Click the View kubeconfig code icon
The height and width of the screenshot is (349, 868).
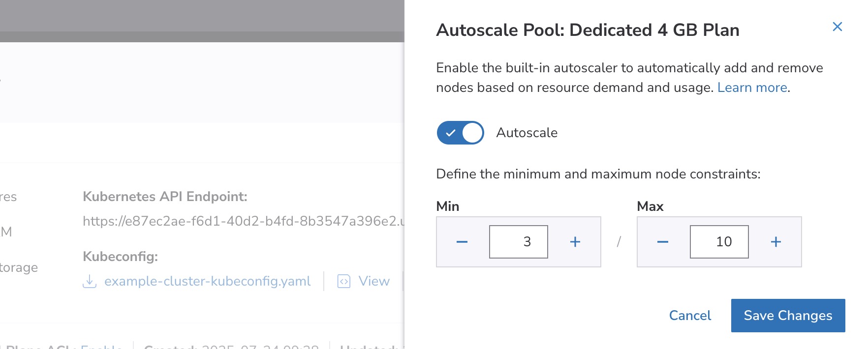(x=343, y=281)
